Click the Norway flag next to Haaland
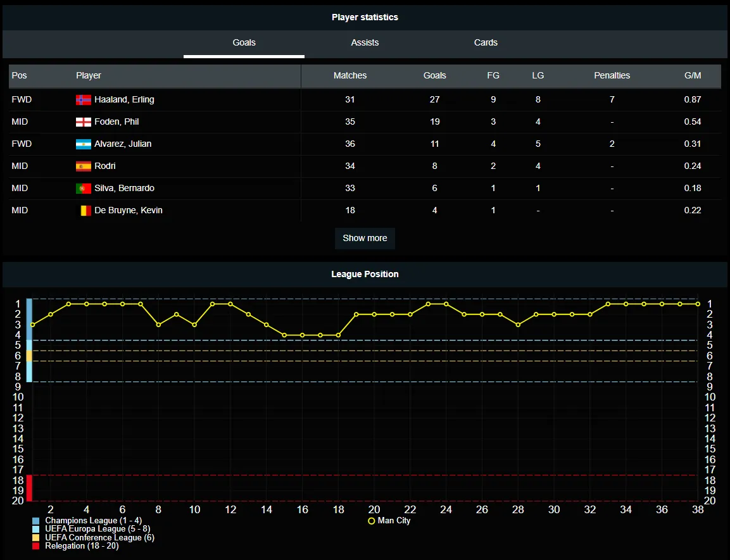The width and height of the screenshot is (730, 560). click(x=84, y=99)
